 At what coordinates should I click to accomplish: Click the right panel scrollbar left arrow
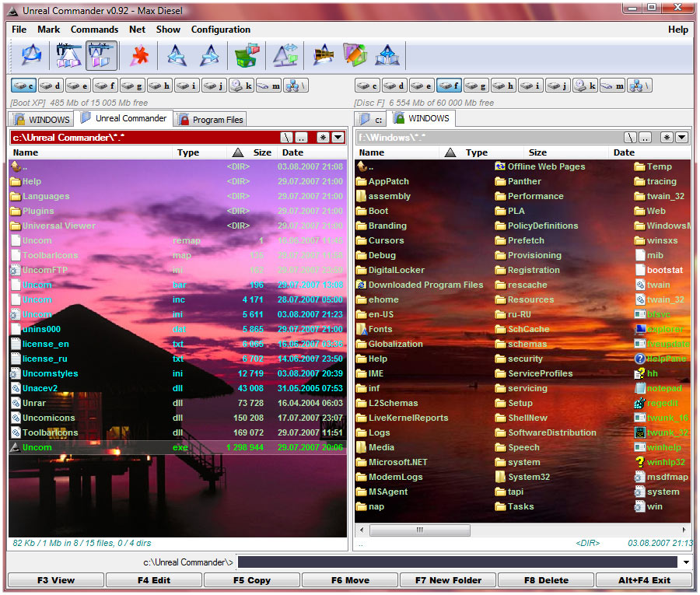[x=362, y=530]
